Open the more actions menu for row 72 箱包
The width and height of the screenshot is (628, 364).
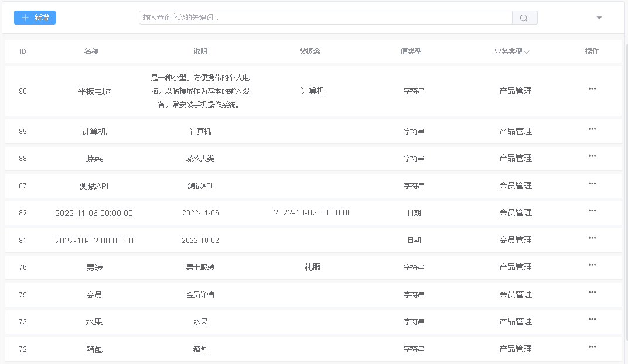point(592,347)
